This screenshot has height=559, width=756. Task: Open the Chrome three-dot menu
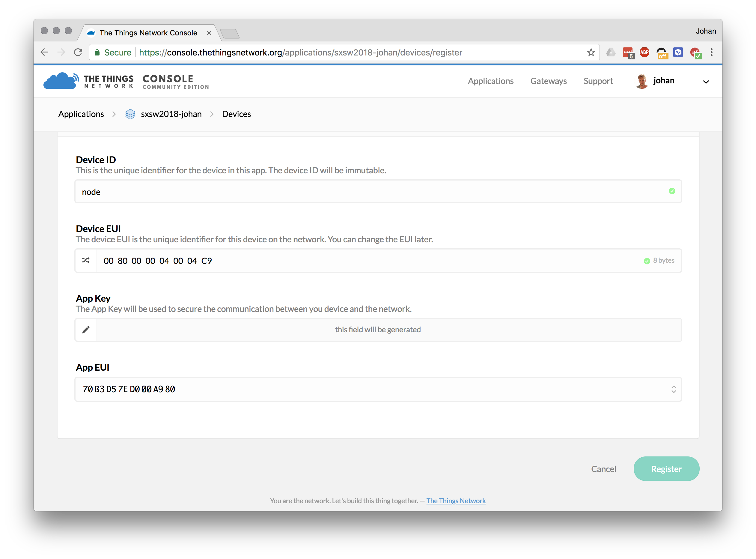pos(712,52)
